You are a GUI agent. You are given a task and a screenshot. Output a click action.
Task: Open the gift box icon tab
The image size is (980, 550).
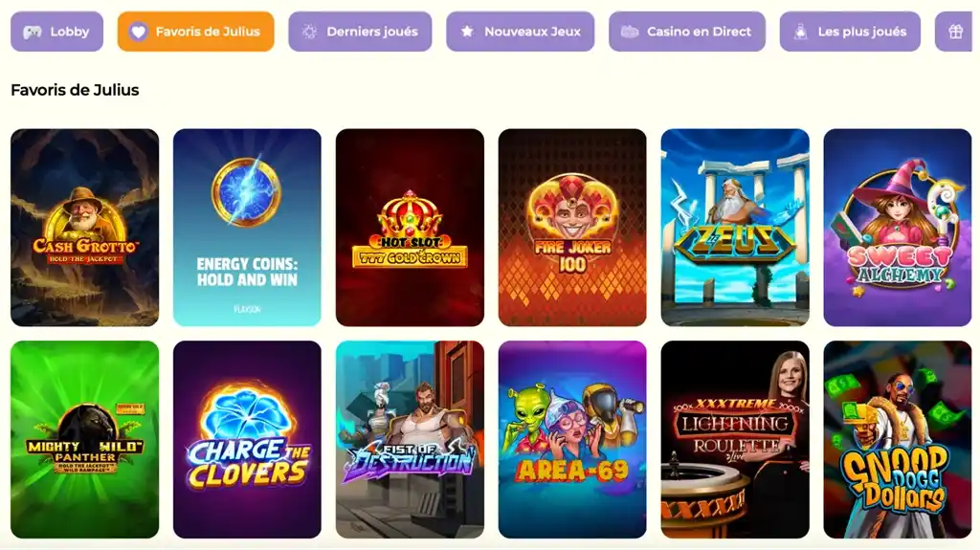955,32
